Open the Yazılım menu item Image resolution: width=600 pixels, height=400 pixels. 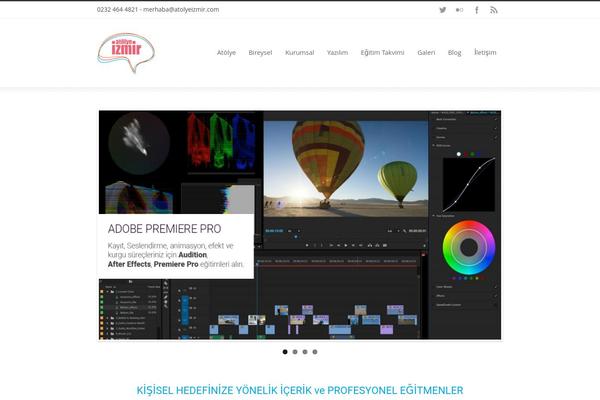337,52
